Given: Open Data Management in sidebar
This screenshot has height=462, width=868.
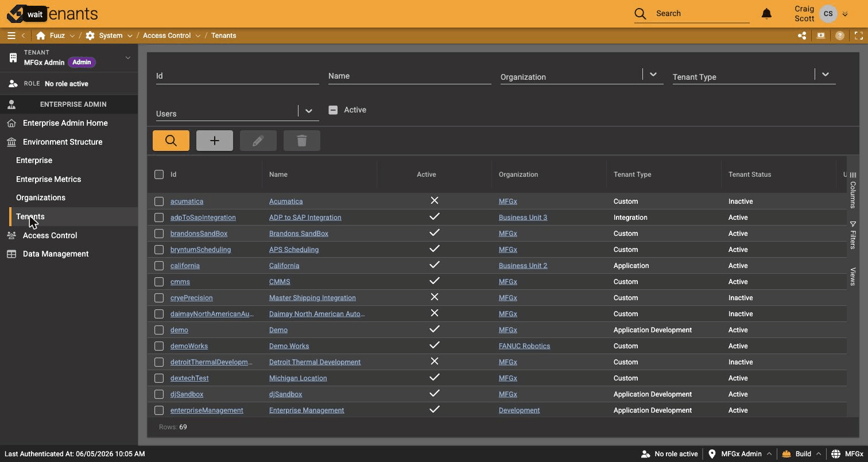Looking at the screenshot, I should [56, 254].
